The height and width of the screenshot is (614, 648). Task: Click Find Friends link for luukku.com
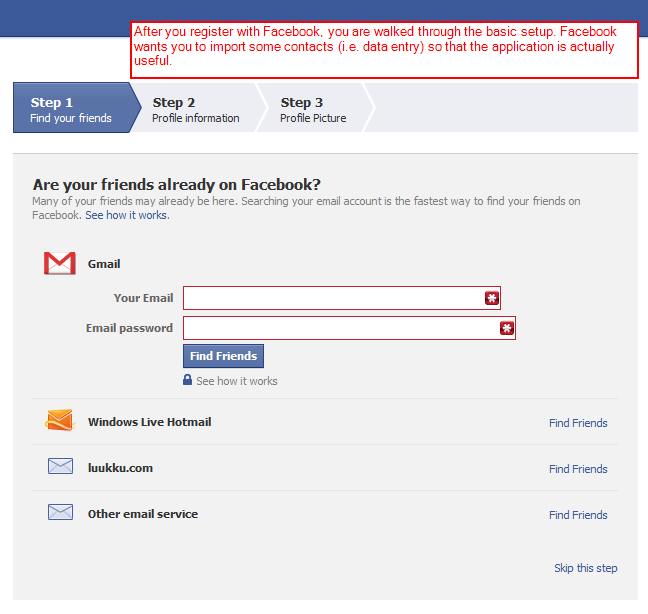(578, 469)
